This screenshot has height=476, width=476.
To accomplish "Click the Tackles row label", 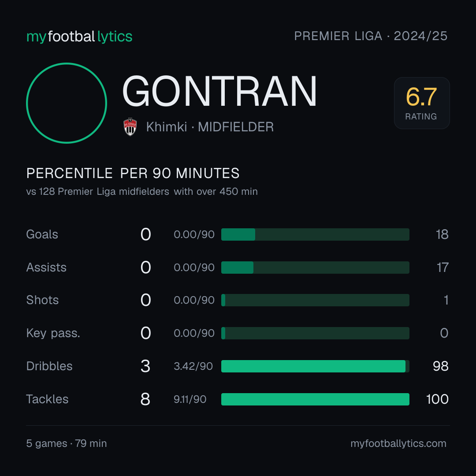I will click(x=47, y=399).
